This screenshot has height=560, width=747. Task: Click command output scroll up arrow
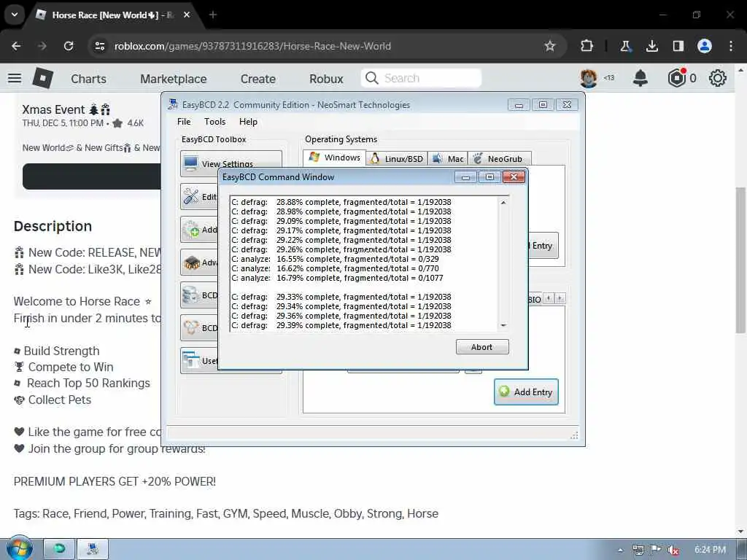click(x=503, y=203)
